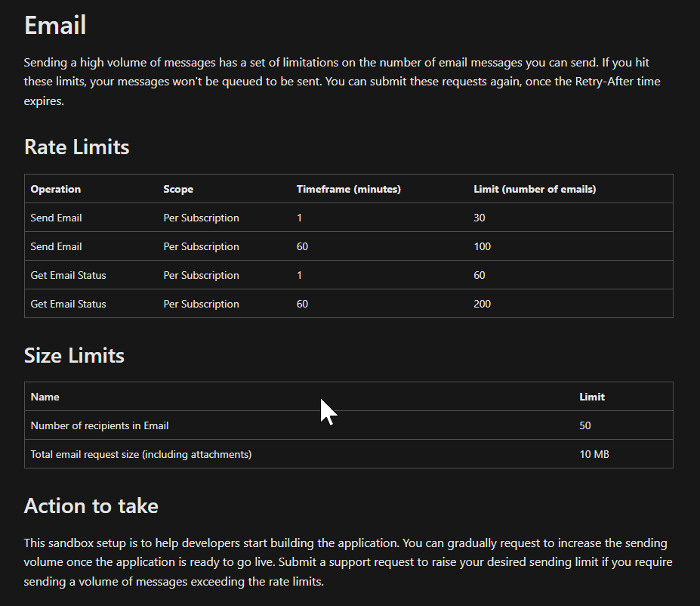Click the Limit (number of emails) header
The width and height of the screenshot is (700, 606).
[x=534, y=189]
